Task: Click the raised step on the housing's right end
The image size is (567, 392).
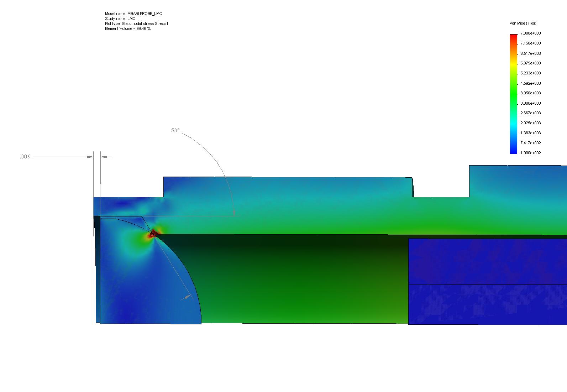Action: pyautogui.click(x=518, y=181)
